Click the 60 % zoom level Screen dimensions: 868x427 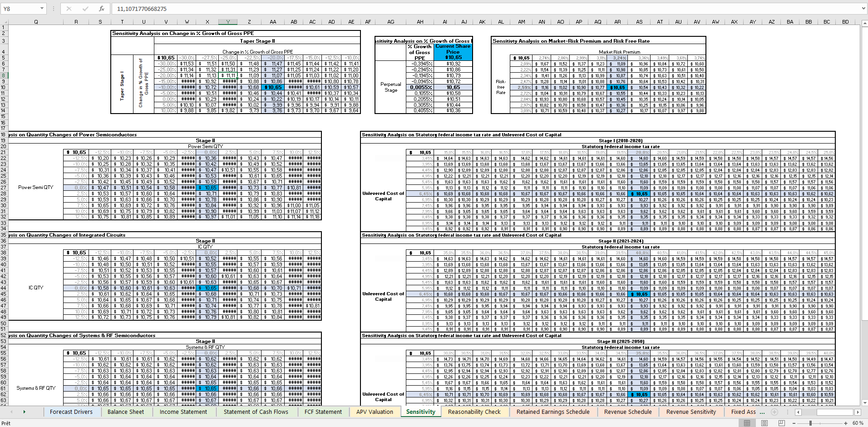pos(858,423)
